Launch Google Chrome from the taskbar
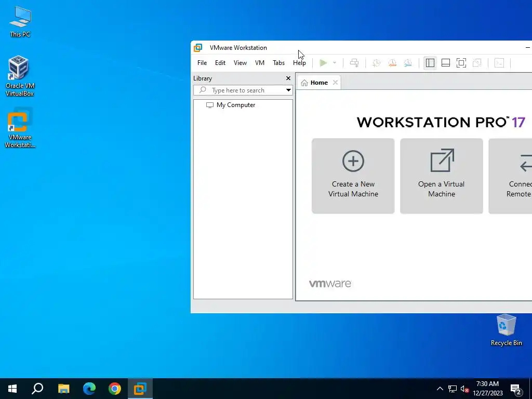Image resolution: width=532 pixels, height=399 pixels. click(115, 389)
